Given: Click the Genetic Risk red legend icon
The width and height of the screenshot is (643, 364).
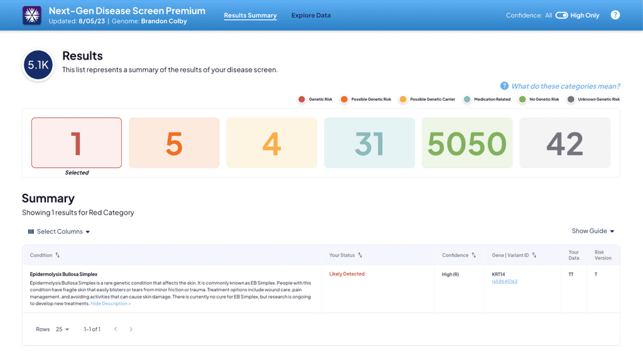Looking at the screenshot, I should point(301,99).
